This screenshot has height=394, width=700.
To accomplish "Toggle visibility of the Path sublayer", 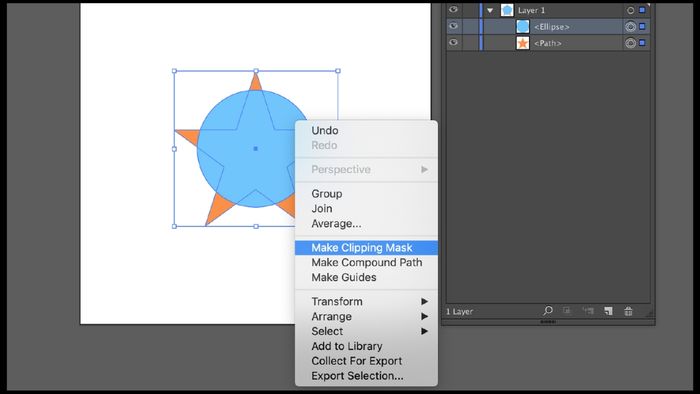I will click(x=453, y=42).
